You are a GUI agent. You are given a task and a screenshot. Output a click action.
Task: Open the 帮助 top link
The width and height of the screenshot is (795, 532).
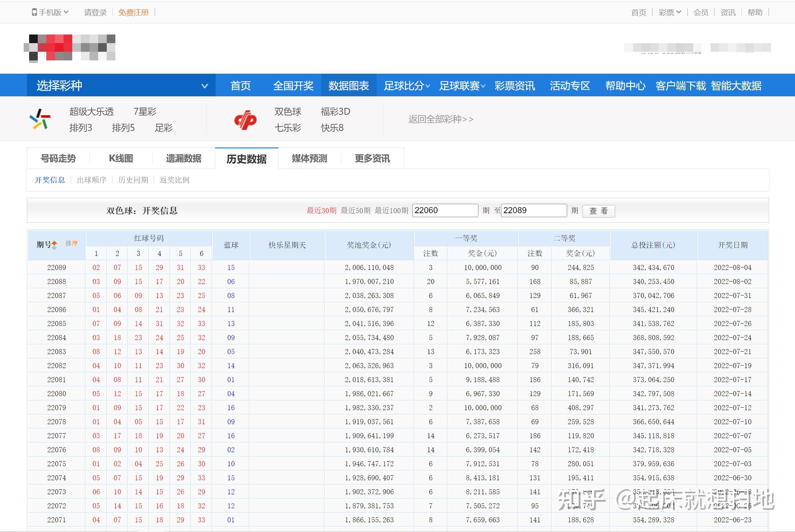[x=755, y=12]
